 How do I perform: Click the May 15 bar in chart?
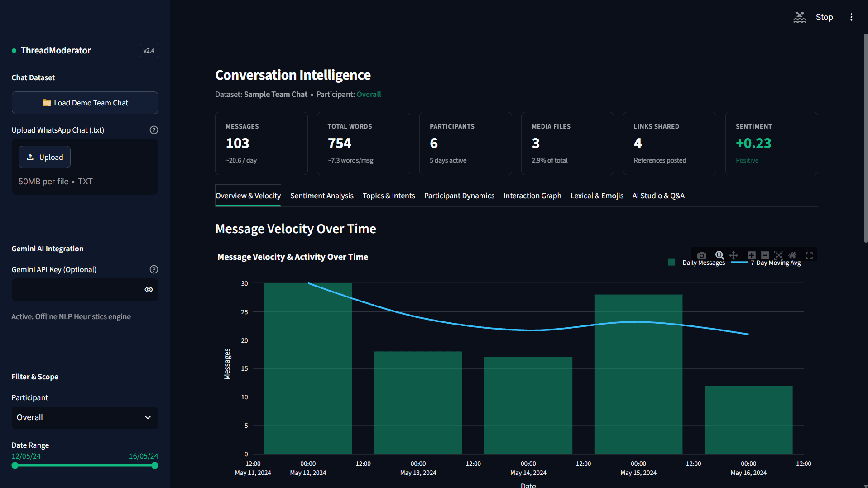pos(638,374)
